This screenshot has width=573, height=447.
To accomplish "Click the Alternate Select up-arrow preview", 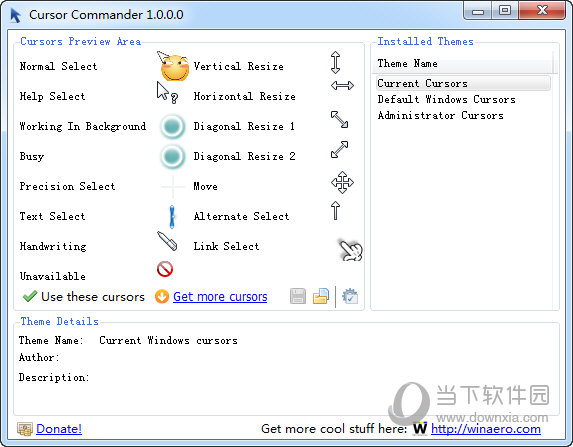I will [x=335, y=211].
